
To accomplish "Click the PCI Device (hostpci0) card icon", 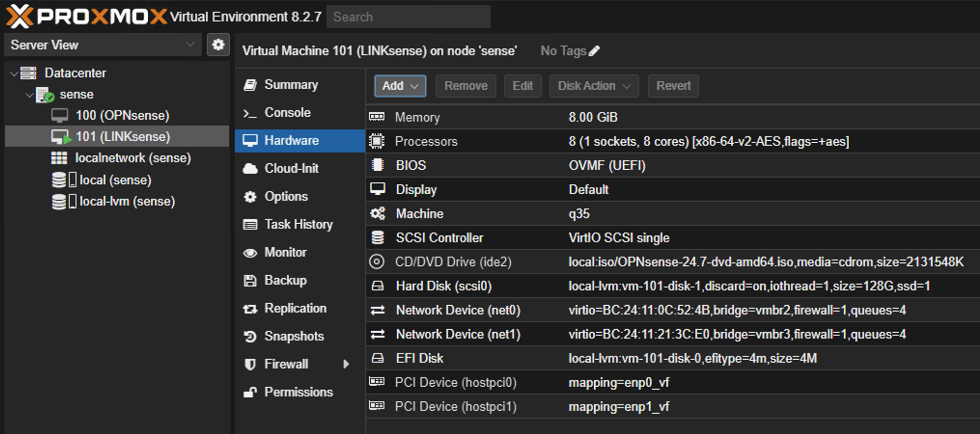I will [x=377, y=381].
